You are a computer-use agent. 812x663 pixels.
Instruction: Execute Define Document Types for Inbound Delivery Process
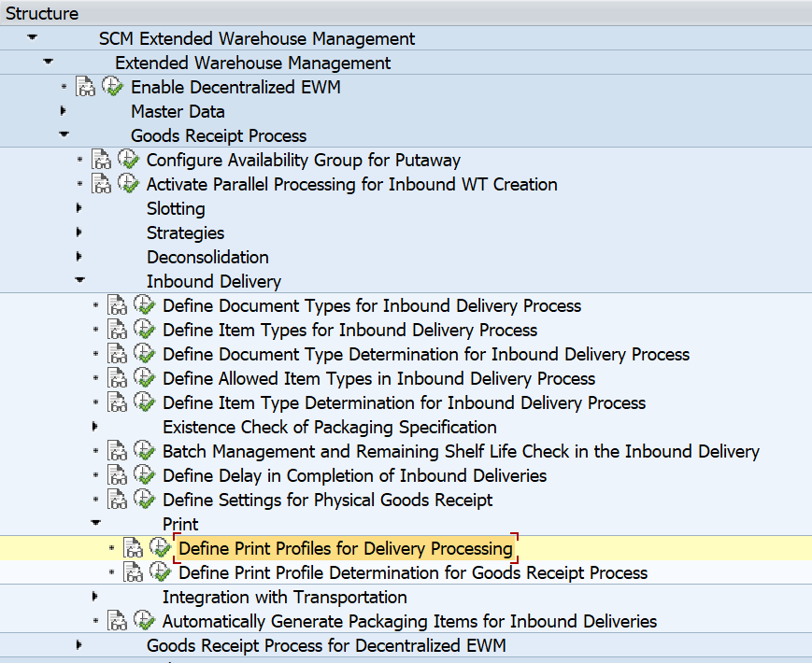(145, 304)
